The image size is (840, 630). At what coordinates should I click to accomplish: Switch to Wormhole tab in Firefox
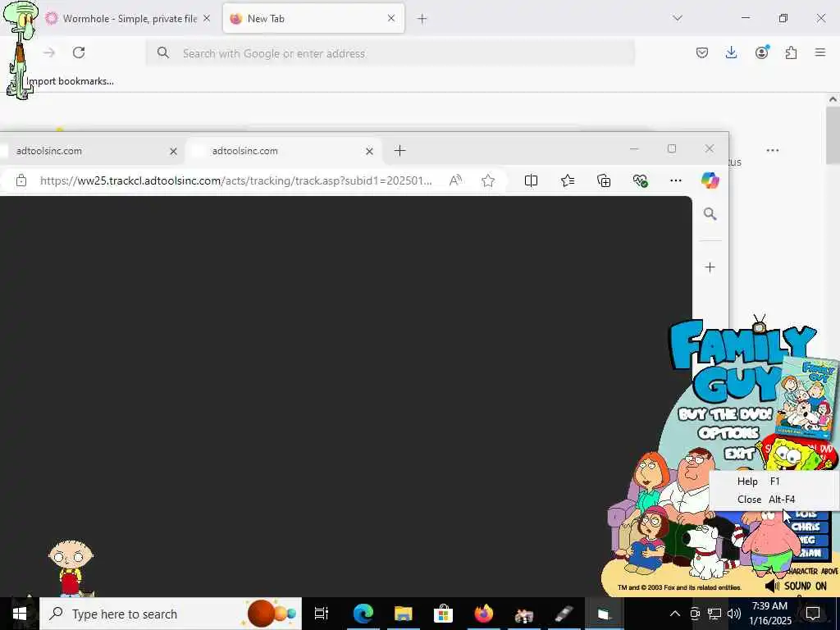pos(128,18)
